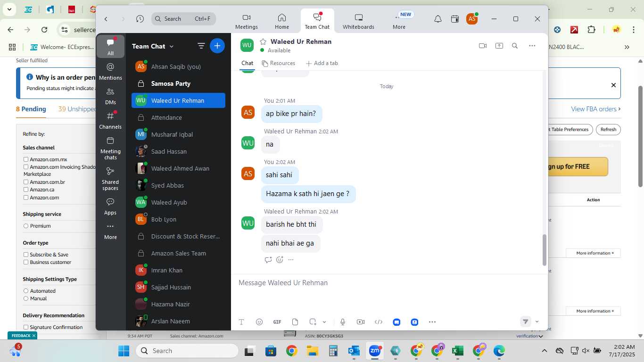Viewport: 644px width, 362px height.
Task: Open the emoji picker in message toolbar
Action: coord(259,322)
